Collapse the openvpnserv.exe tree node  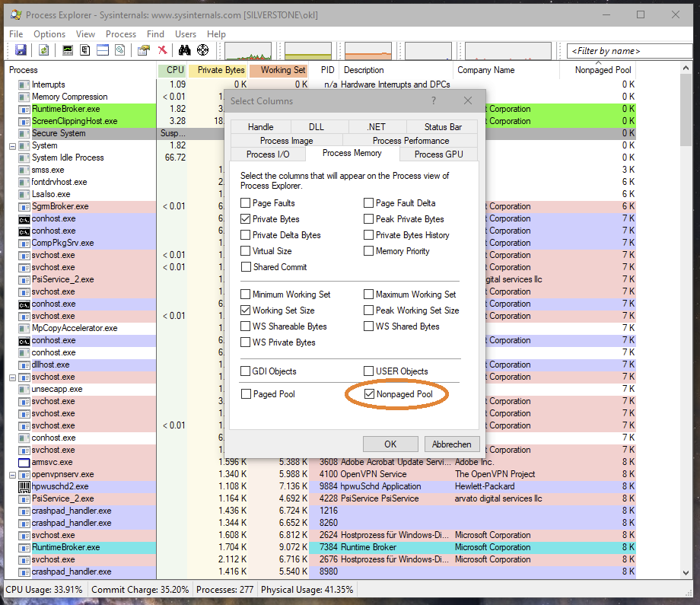pos(12,475)
